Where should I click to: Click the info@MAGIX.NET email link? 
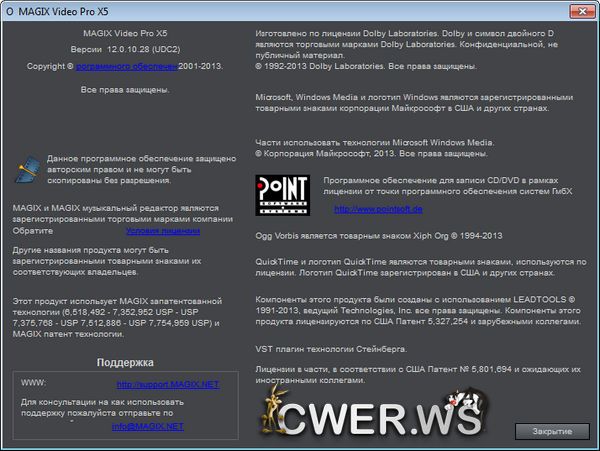pyautogui.click(x=147, y=426)
